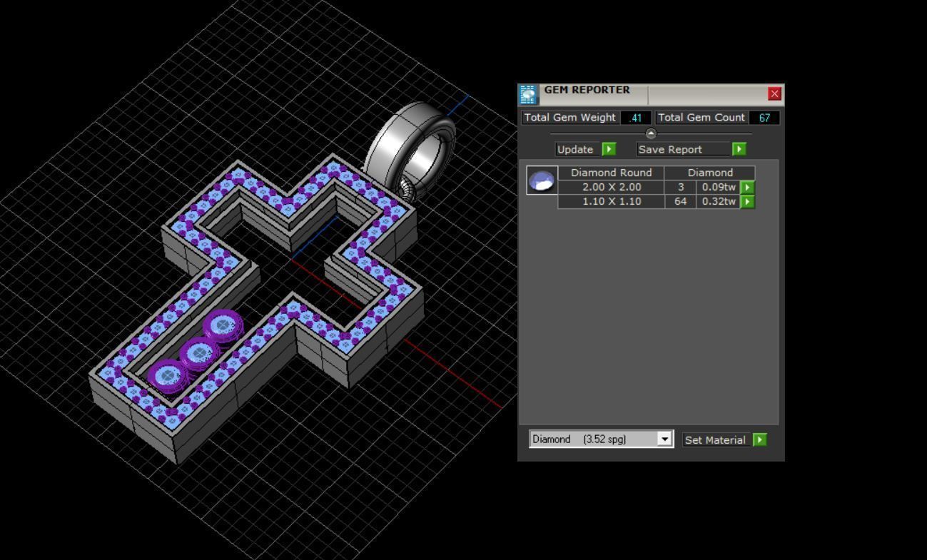This screenshot has height=560, width=927.
Task: Click the "0.09tw" weight cell
Action: coord(719,187)
